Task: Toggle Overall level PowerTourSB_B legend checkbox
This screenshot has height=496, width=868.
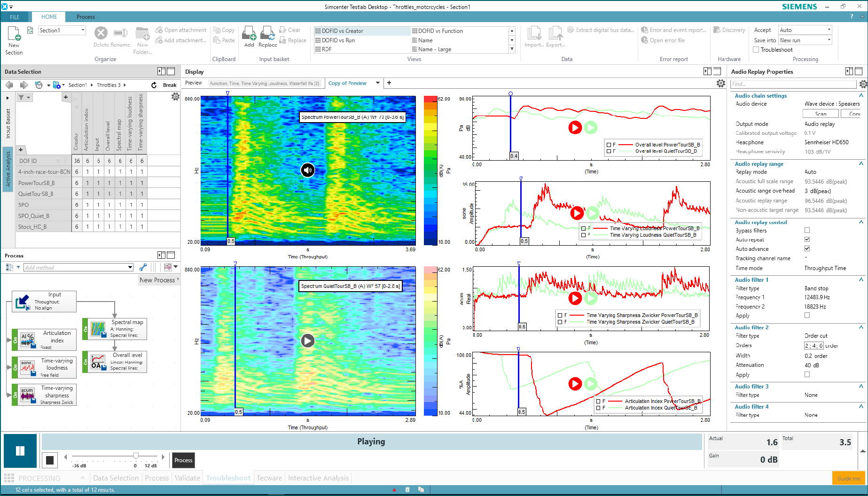Action: 608,145
